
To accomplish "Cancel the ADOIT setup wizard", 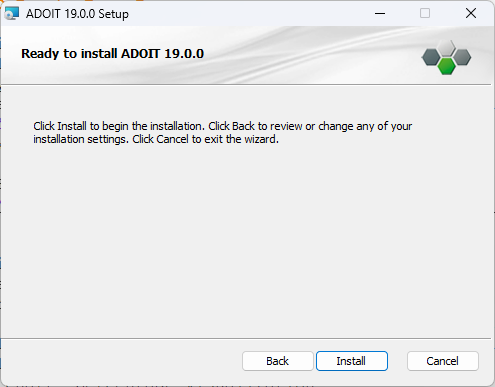I will pyautogui.click(x=443, y=361).
